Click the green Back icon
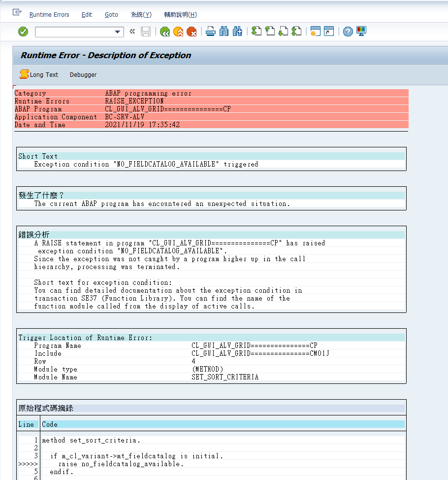Image resolution: width=448 pixels, height=480 pixels. 165,32
